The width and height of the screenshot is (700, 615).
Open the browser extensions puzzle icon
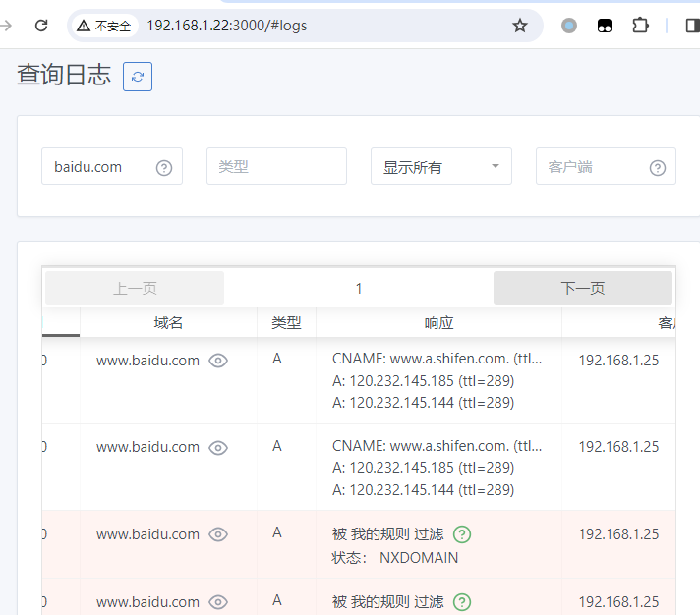click(x=640, y=26)
